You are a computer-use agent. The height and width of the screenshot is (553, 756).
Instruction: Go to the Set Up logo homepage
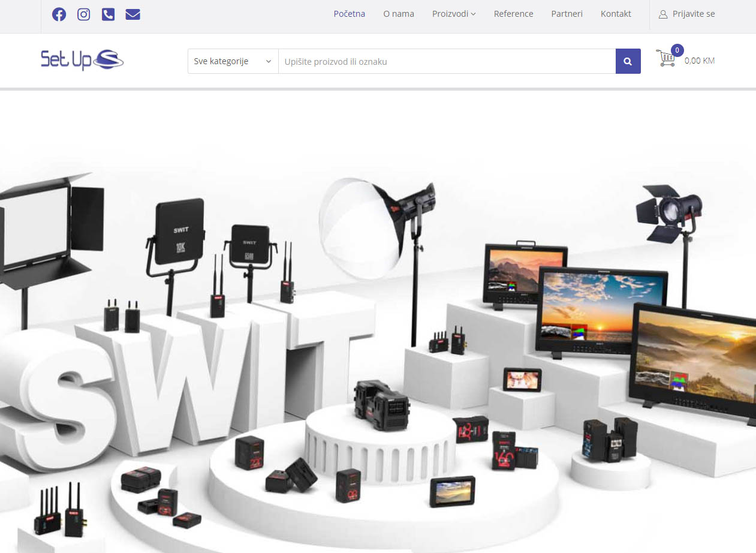click(82, 60)
